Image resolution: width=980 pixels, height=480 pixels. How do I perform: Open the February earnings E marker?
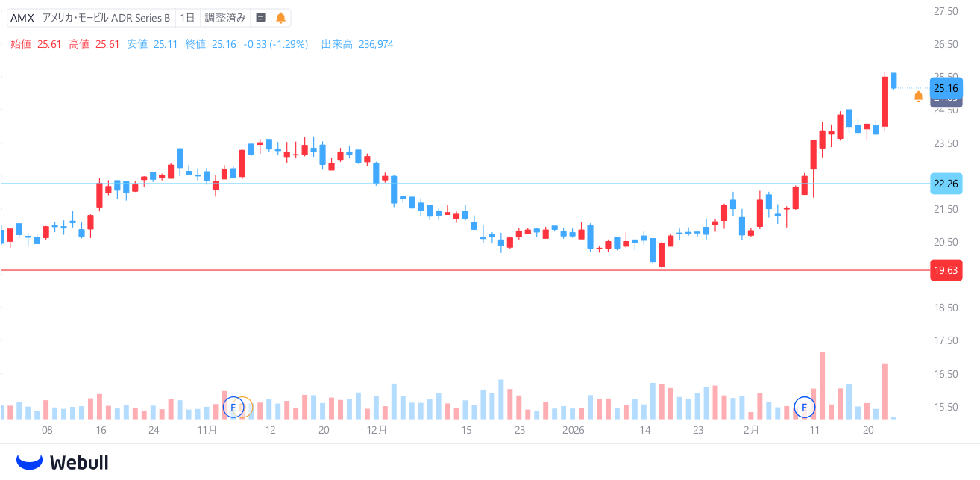(x=804, y=408)
